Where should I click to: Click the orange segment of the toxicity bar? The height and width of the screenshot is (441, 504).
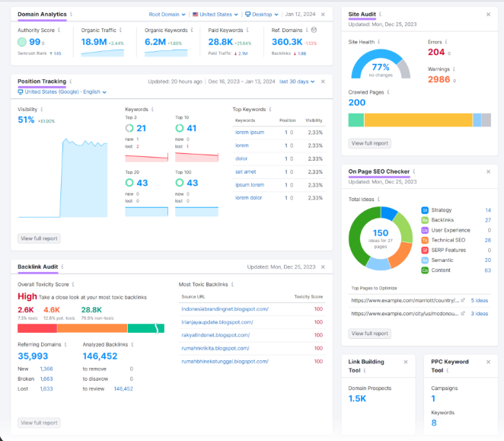point(92,328)
